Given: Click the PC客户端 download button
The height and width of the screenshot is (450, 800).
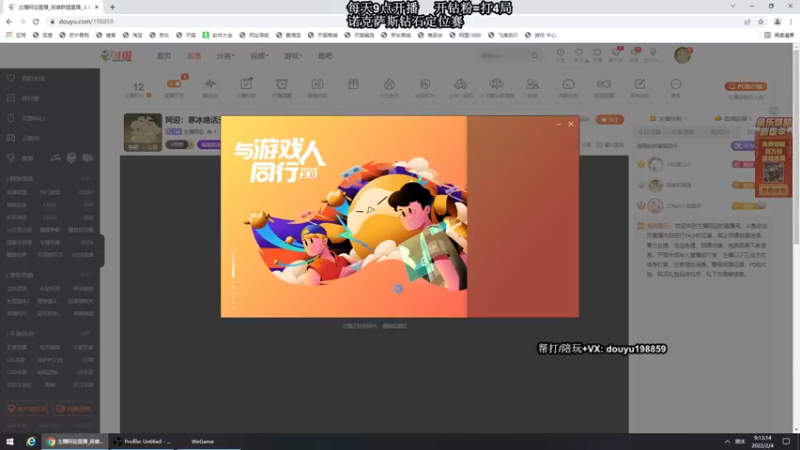Looking at the screenshot, I should click(x=745, y=86).
